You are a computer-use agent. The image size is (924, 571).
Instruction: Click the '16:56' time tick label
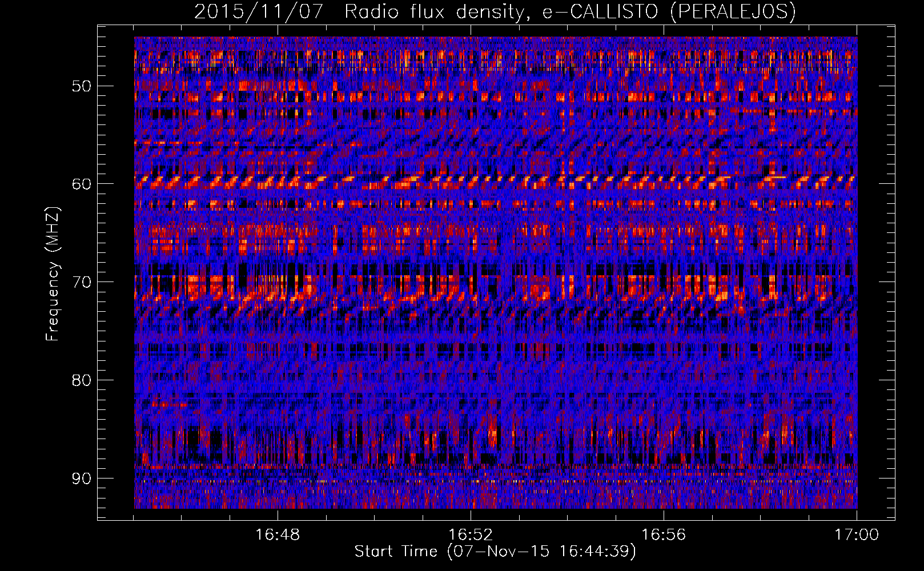click(664, 534)
